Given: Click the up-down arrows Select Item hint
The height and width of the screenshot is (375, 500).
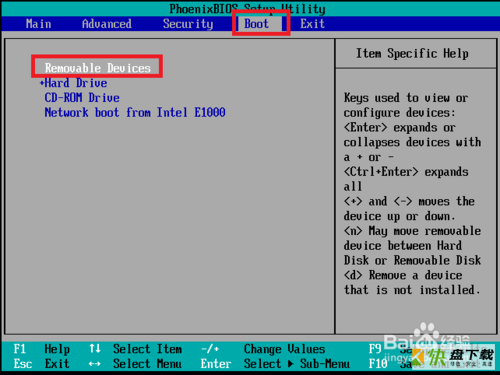Looking at the screenshot, I should pyautogui.click(x=136, y=349).
